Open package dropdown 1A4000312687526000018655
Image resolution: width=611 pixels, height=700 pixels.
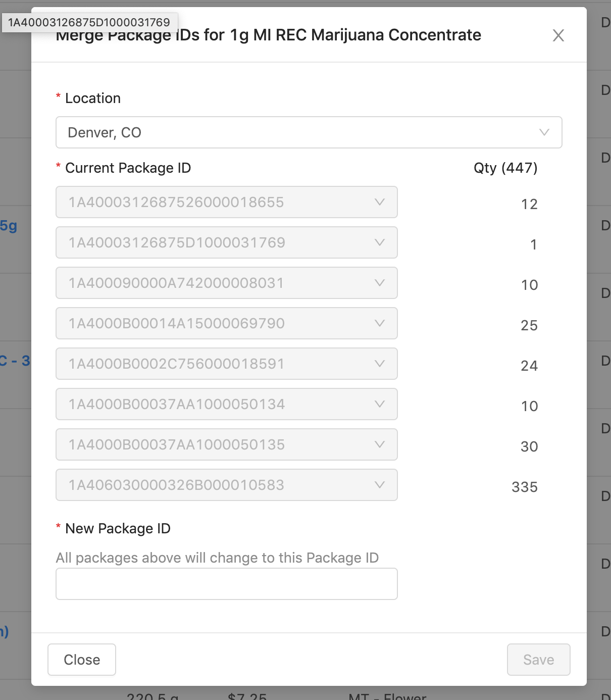point(226,202)
